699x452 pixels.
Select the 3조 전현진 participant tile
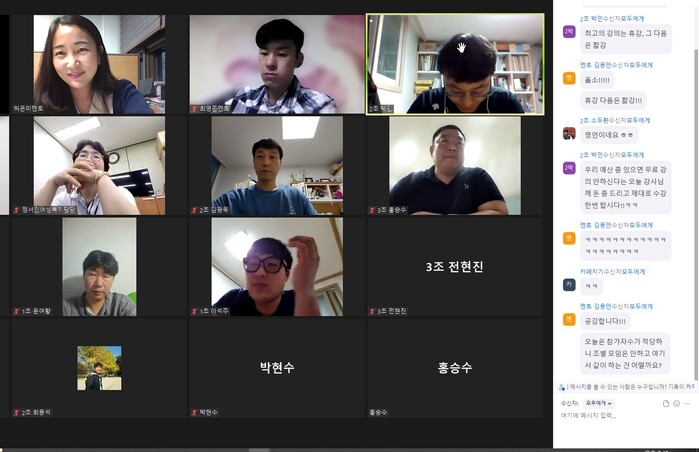pos(454,267)
